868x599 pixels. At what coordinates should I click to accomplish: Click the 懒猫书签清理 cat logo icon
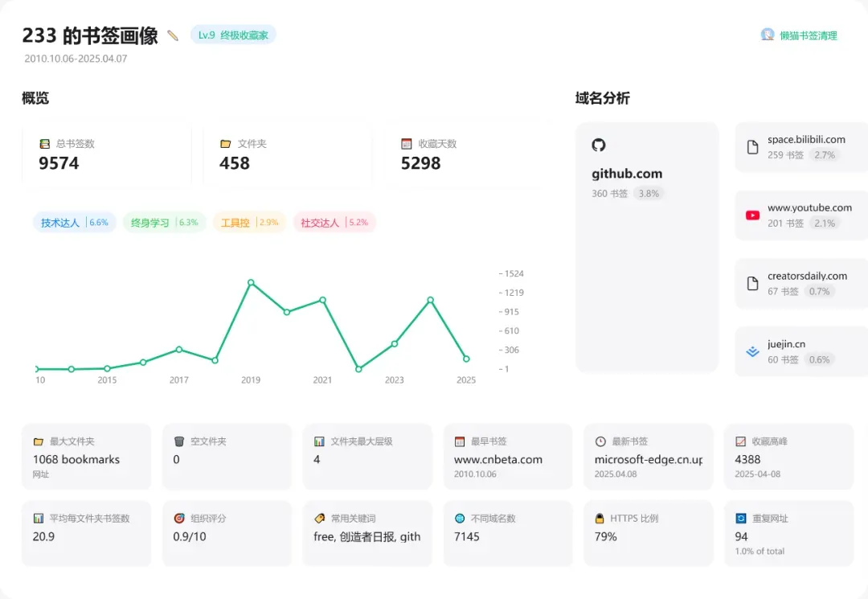(768, 35)
